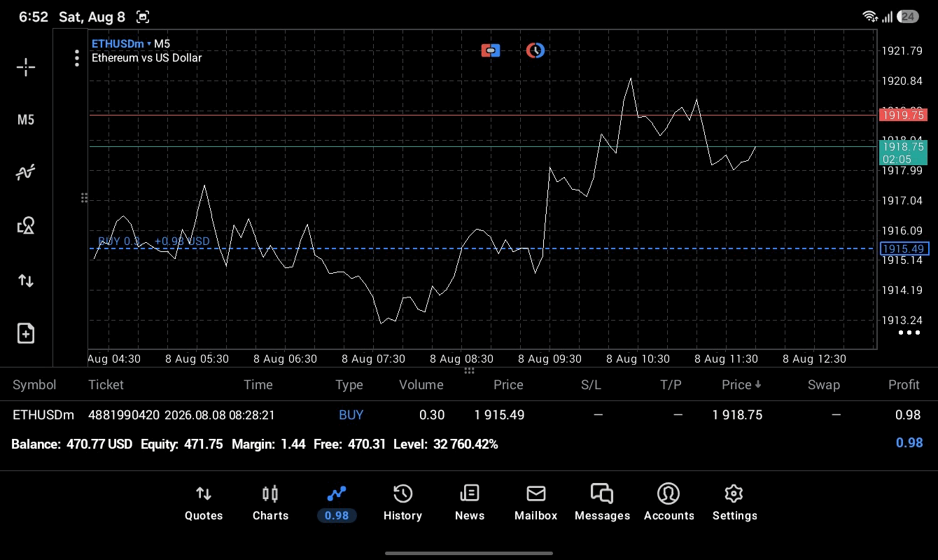Open the Mailbox tab
Viewport: 938px width, 560px height.
pos(535,503)
